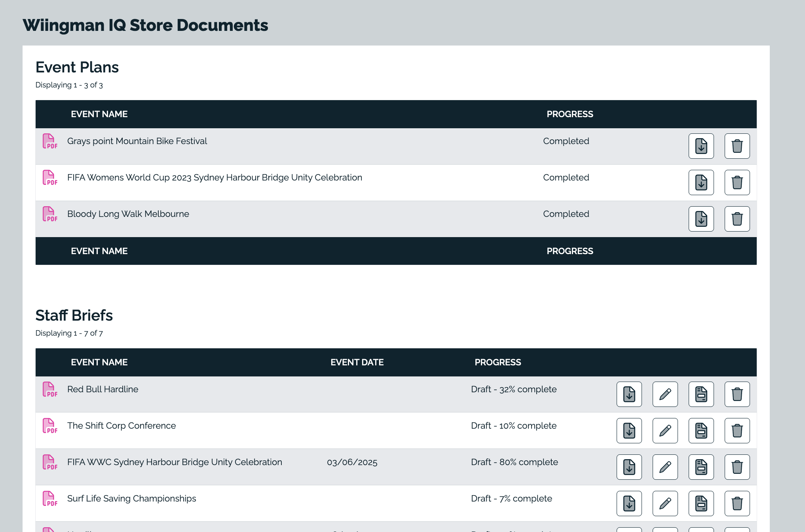Viewport: 805px width, 532px height.
Task: Click PDF icon beside Bloody Long Walk Melbourne
Action: pyautogui.click(x=50, y=214)
